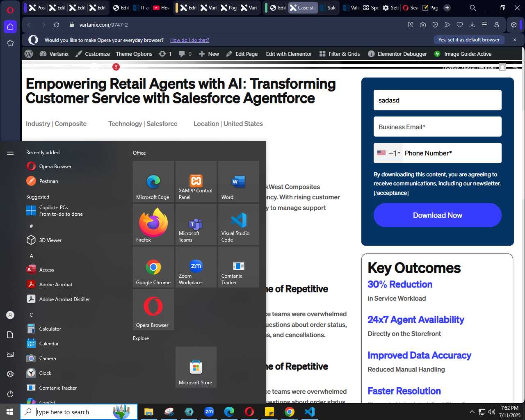Click the address bar URL vartanix.com/9747-2

click(x=103, y=25)
